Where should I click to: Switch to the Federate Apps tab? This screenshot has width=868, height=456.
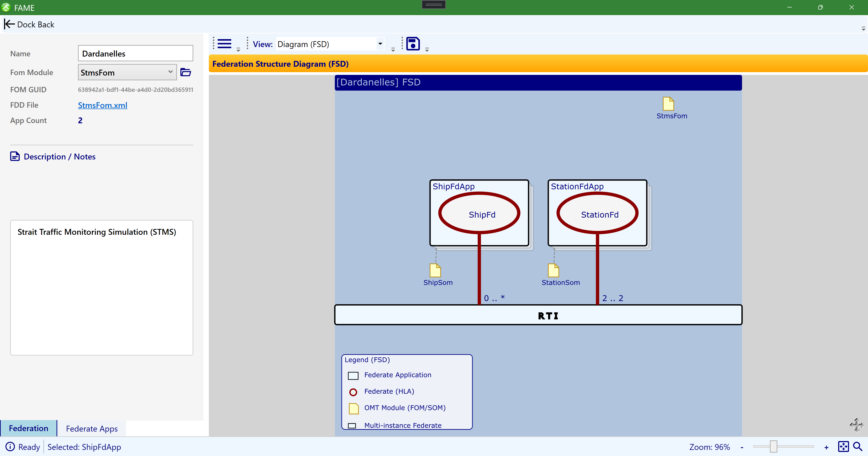click(92, 428)
